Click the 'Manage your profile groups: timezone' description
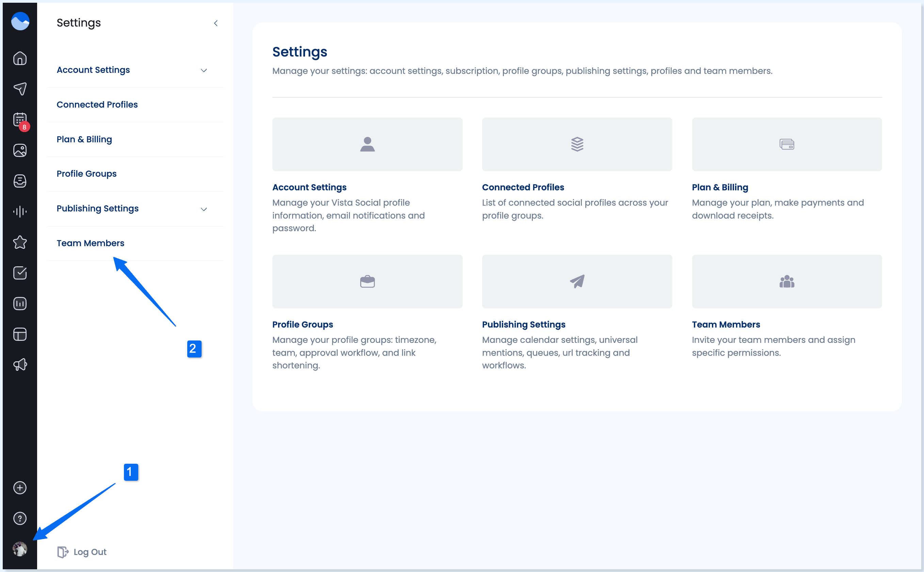This screenshot has height=572, width=924. coord(354,353)
